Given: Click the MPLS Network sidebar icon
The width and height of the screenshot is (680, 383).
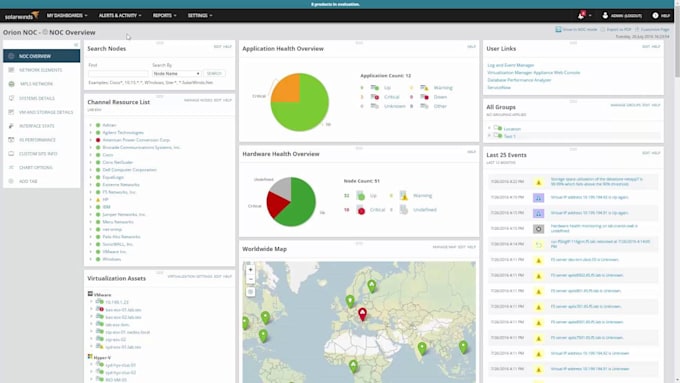Looking at the screenshot, I should 11,84.
